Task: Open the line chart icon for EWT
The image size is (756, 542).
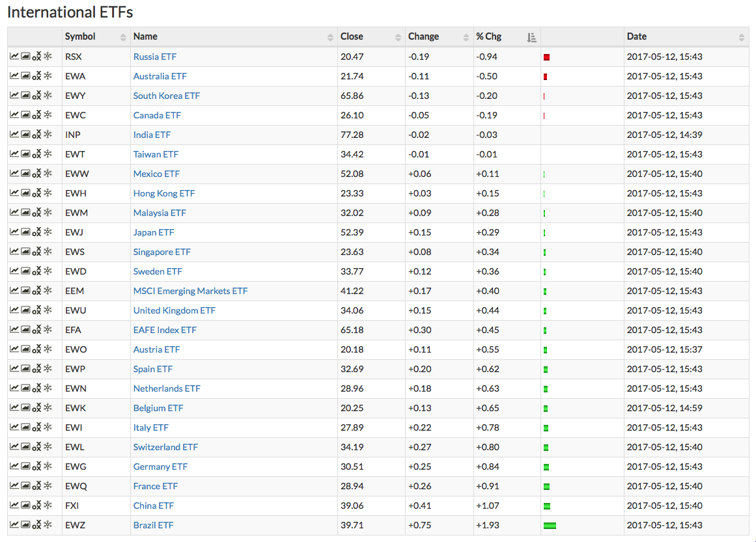Action: point(14,154)
